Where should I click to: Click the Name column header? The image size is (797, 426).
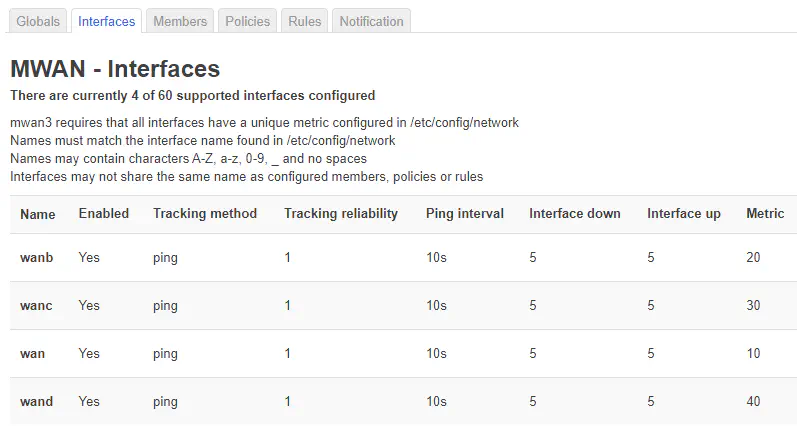(38, 213)
